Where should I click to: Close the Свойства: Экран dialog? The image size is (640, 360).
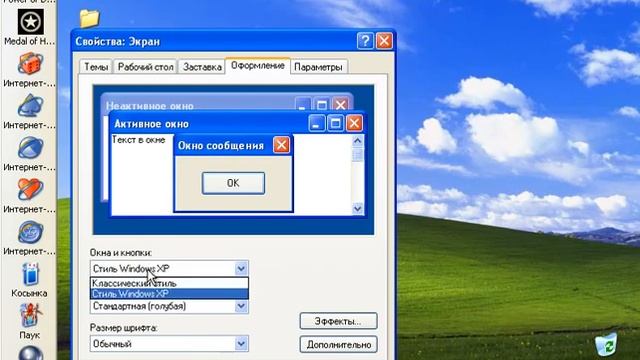[384, 41]
